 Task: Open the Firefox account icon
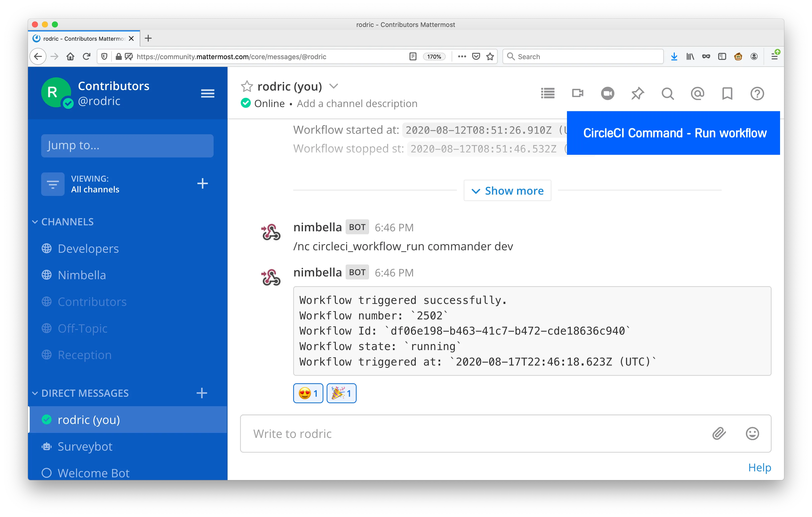pyautogui.click(x=754, y=56)
